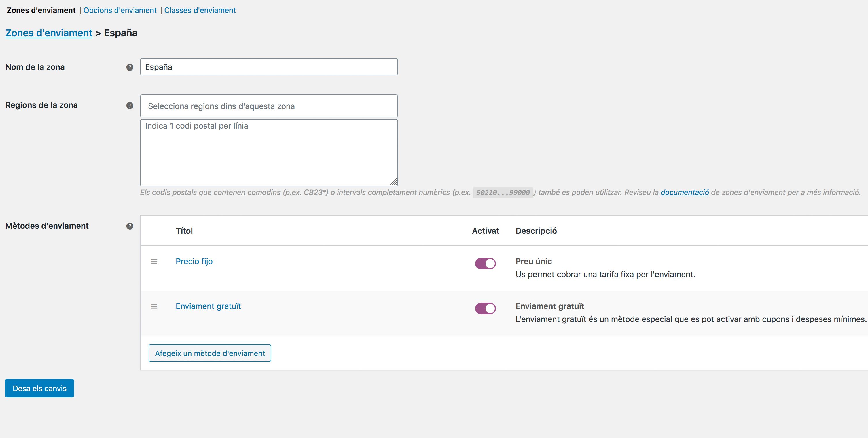This screenshot has width=868, height=438.
Task: Focus the postal codes textarea
Action: (269, 153)
